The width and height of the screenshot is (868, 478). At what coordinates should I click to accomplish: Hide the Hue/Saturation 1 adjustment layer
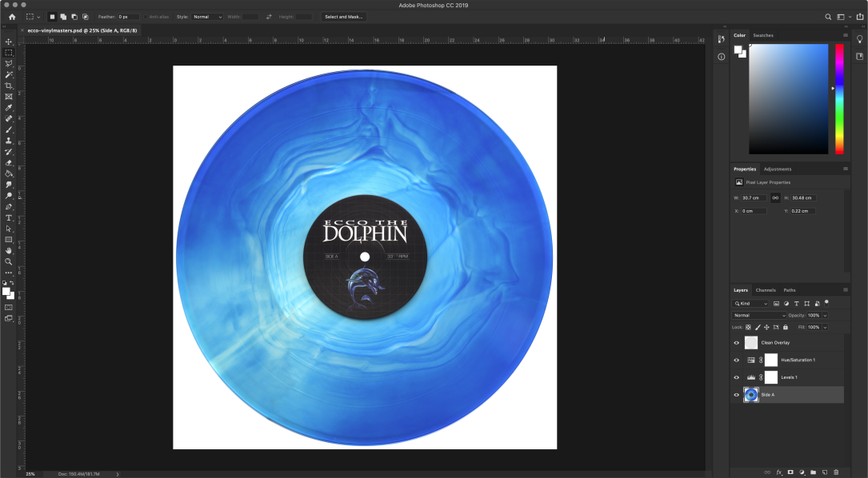(737, 360)
